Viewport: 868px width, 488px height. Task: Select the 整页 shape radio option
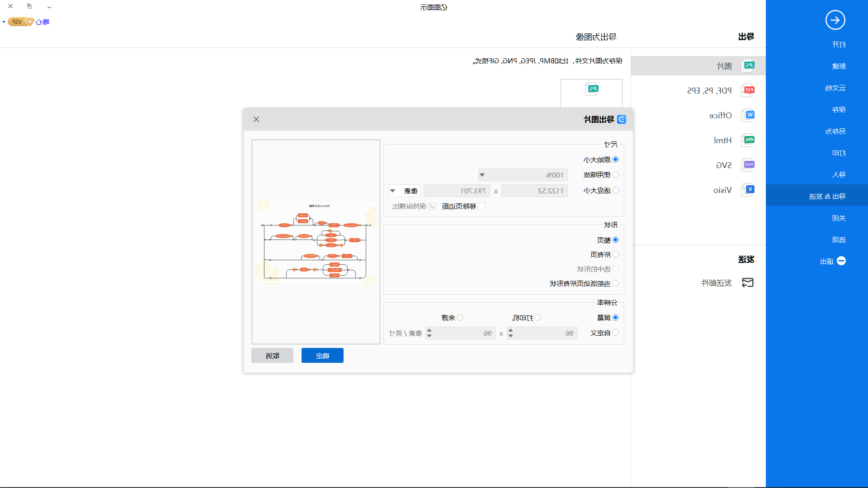tap(615, 240)
